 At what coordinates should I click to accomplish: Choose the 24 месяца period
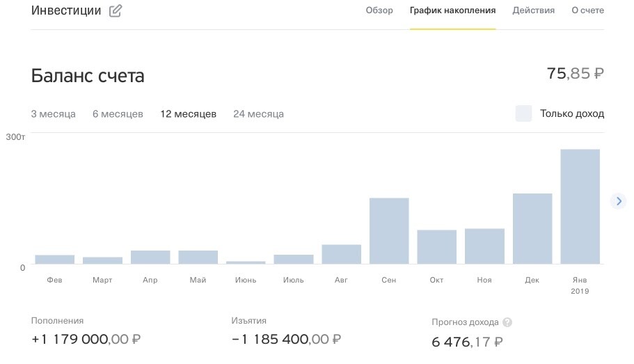(x=258, y=114)
